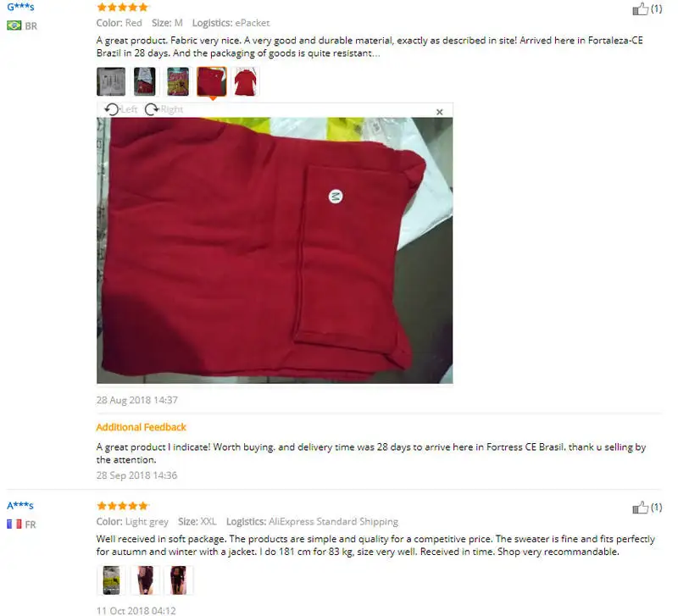
Task: Click the Brazil flag icon
Action: 14,25
